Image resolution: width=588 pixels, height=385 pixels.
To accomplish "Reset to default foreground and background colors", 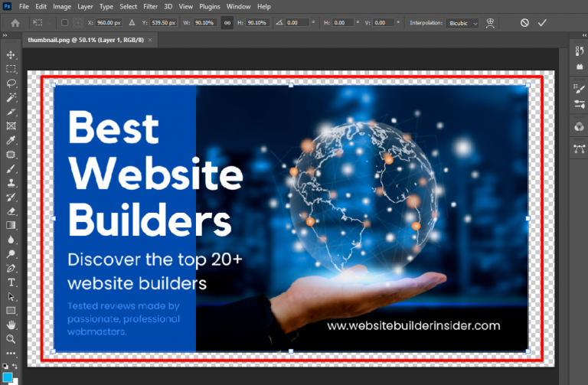I will (x=5, y=367).
